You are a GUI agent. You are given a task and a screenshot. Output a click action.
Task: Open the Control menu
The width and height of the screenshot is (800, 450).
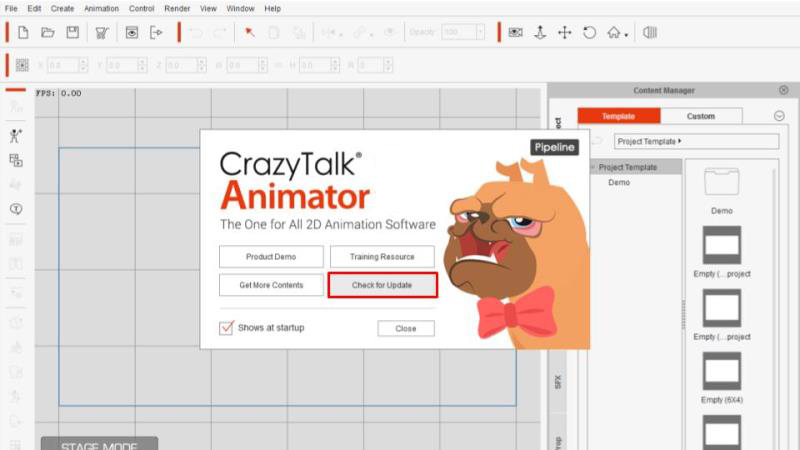(141, 9)
